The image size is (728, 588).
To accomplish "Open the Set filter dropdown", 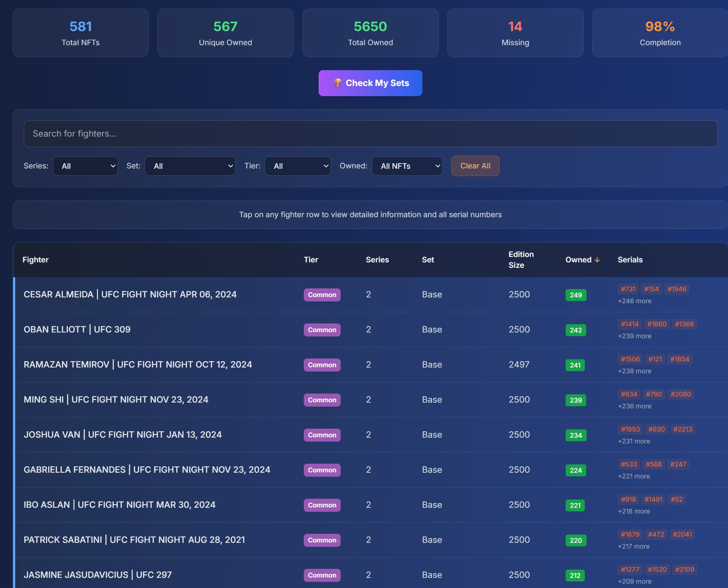I will click(x=190, y=166).
